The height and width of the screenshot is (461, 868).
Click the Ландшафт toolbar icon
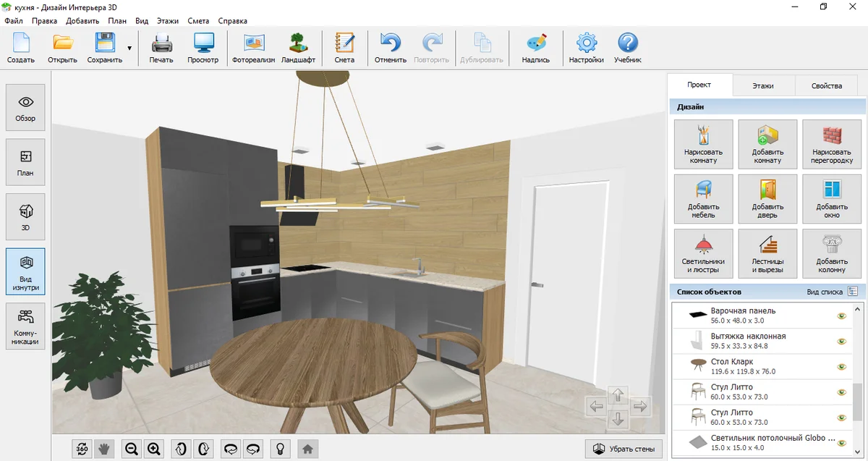click(297, 48)
